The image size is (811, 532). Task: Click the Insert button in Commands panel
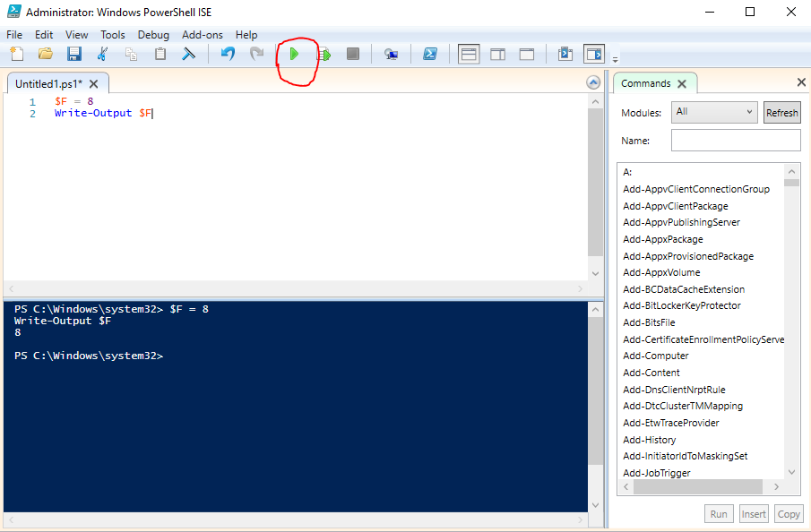(x=754, y=514)
